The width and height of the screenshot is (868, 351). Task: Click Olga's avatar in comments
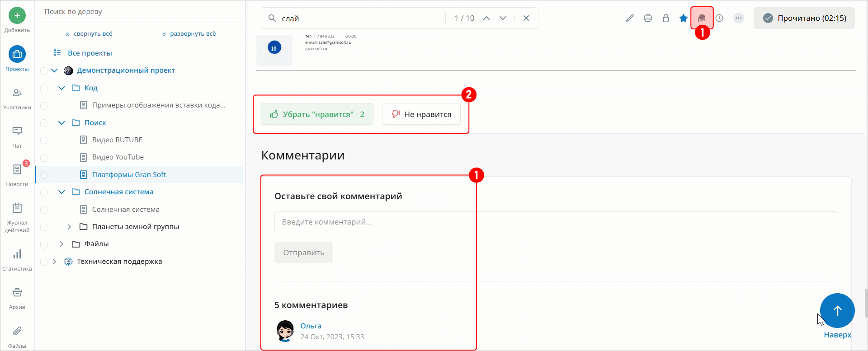(285, 331)
